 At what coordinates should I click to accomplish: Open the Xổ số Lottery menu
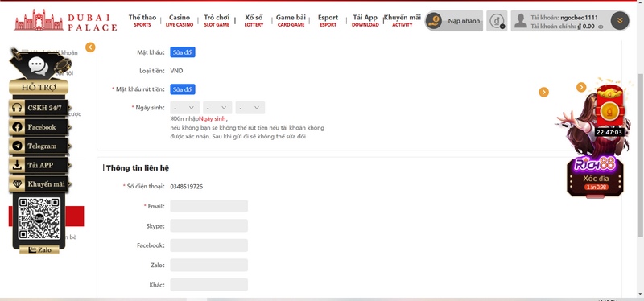pyautogui.click(x=254, y=21)
